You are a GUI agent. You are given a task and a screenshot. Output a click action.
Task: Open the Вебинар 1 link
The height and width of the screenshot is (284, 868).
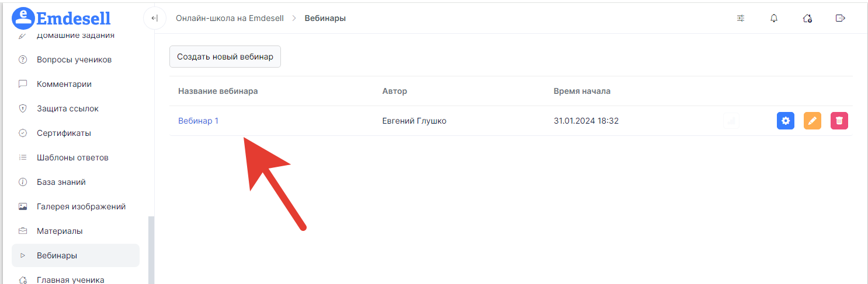click(x=198, y=121)
